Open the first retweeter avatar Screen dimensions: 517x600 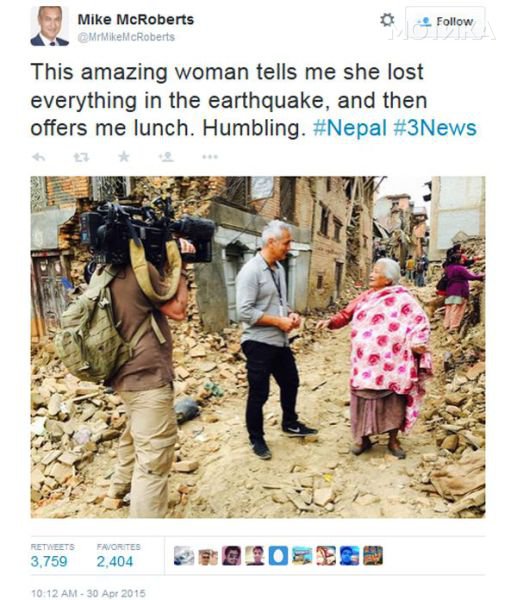(184, 556)
